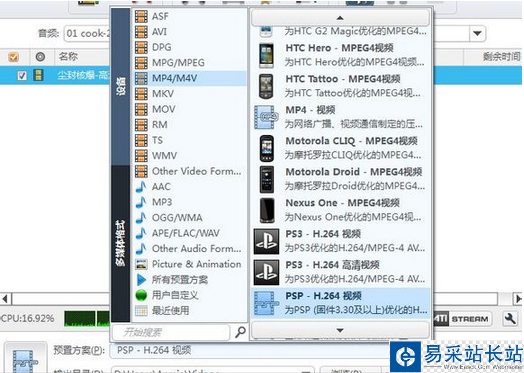Image resolution: width=524 pixels, height=373 pixels.
Task: Select the AVI video format
Action: coord(190,32)
